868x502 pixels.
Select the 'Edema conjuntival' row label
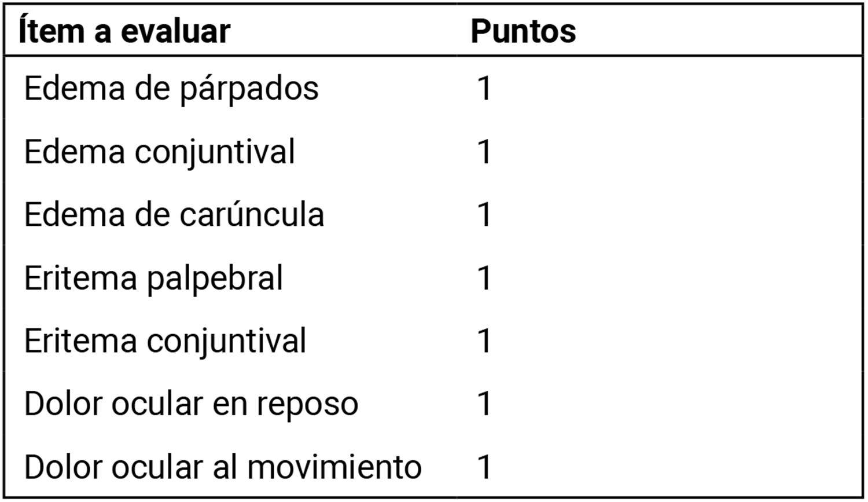[x=160, y=152]
